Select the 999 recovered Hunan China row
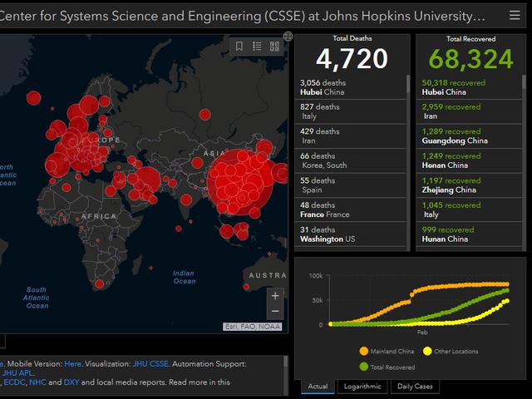The image size is (532, 399). click(x=469, y=234)
